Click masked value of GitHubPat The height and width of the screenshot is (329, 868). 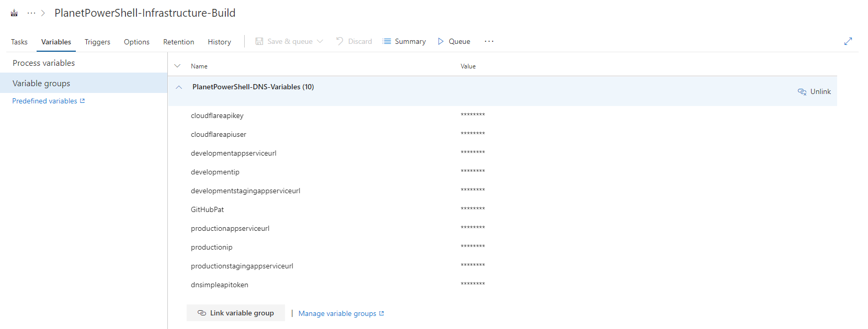point(473,209)
